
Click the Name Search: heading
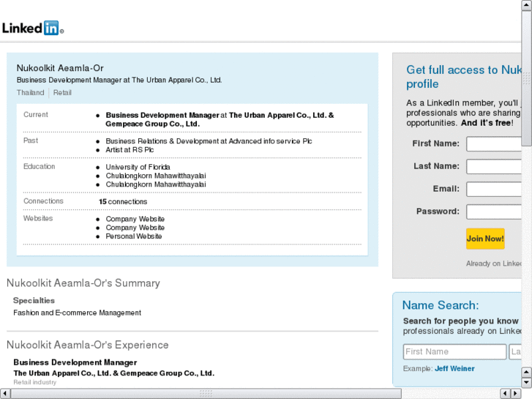(x=441, y=305)
